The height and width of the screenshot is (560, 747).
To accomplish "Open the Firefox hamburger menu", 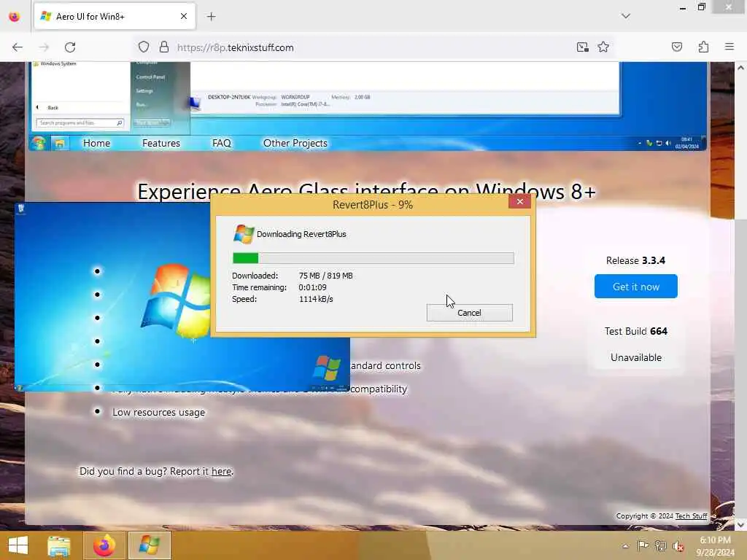I will tap(729, 47).
